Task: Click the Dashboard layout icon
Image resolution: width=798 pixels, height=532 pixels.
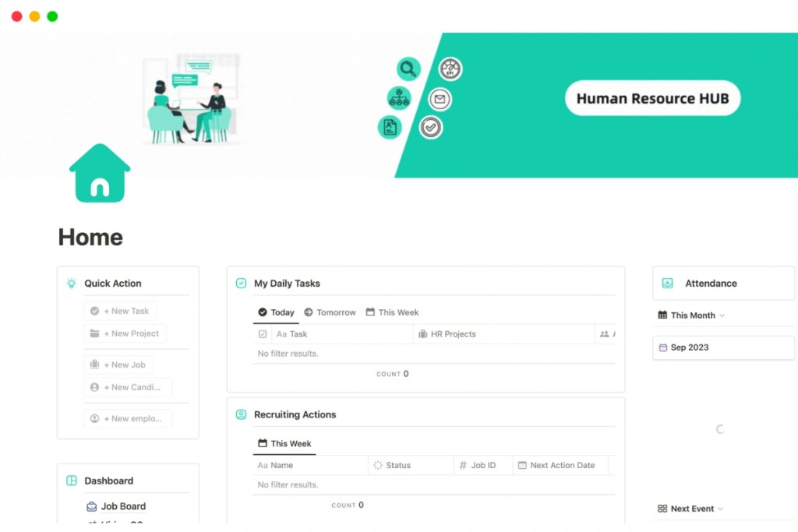Action: 72,481
